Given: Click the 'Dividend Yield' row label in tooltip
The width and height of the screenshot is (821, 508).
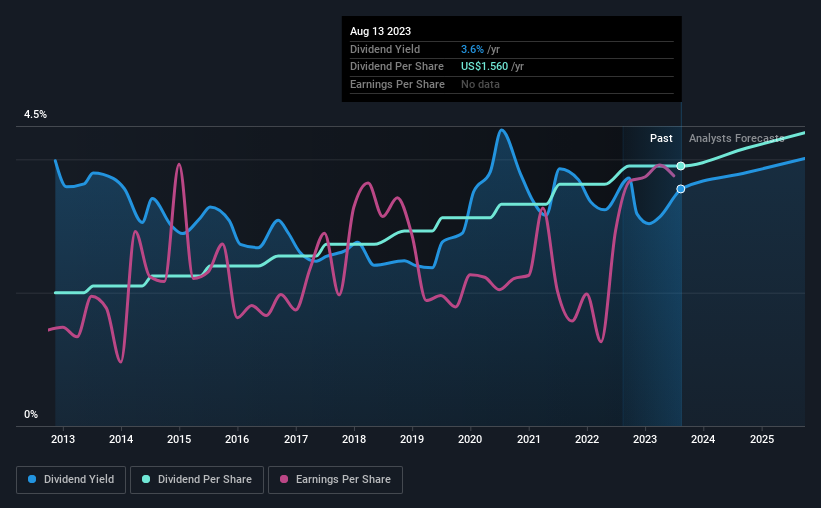Looking at the screenshot, I should click(x=385, y=49).
